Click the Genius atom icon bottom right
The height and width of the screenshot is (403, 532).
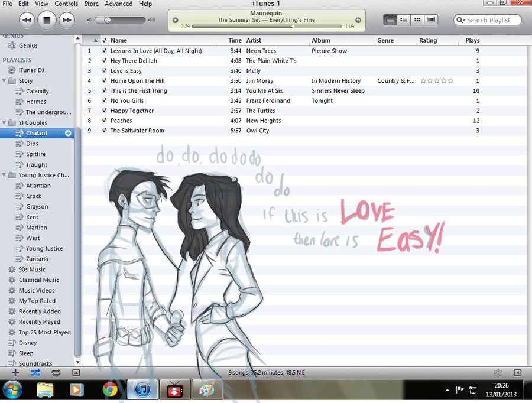coord(498,373)
